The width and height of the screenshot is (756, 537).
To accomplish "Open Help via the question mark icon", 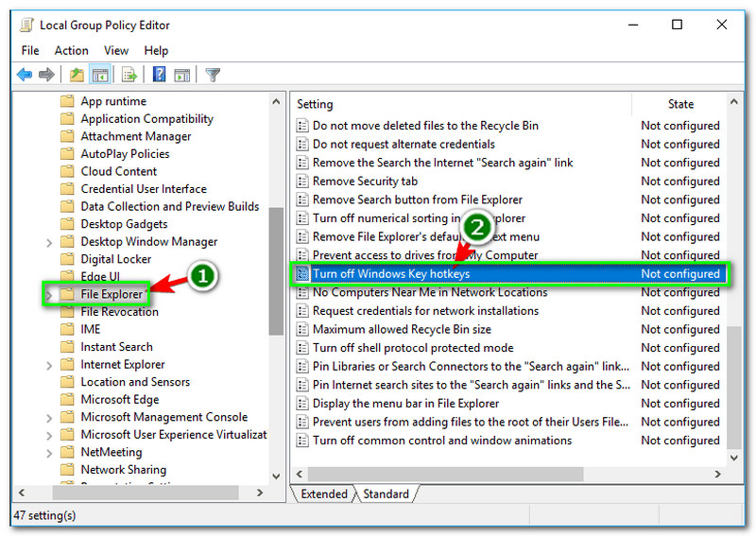I will [160, 75].
